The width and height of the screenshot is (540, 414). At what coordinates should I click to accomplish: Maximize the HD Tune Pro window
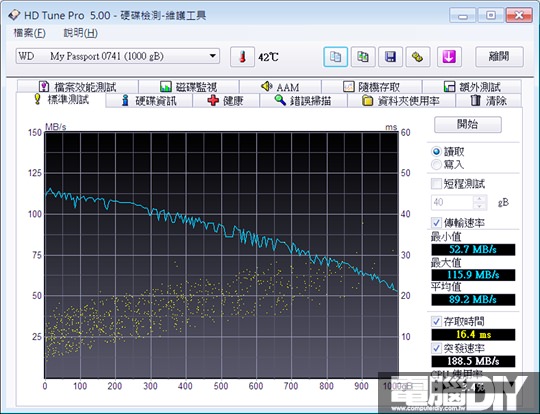(490, 15)
